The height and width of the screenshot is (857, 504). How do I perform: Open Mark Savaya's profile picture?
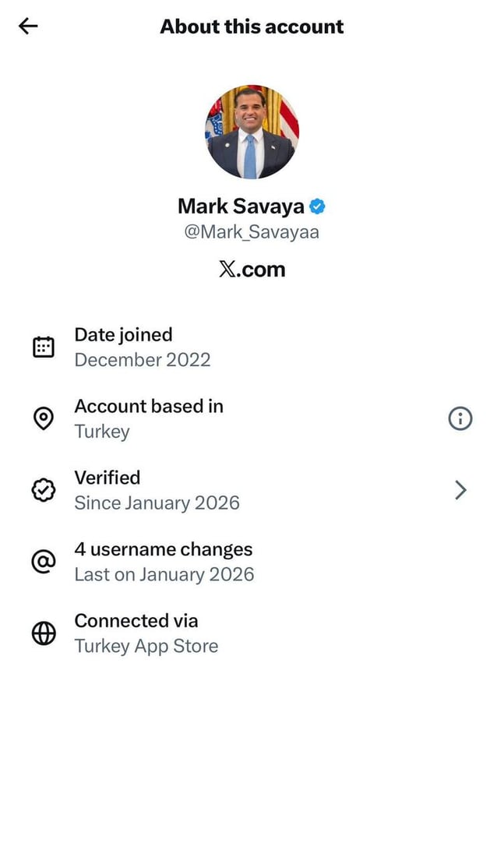click(x=252, y=132)
